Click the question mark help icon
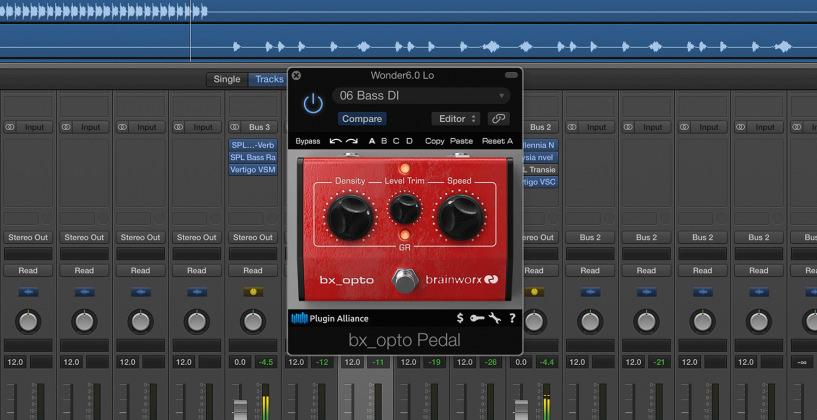Screen dimensions: 817x420 click(512, 318)
